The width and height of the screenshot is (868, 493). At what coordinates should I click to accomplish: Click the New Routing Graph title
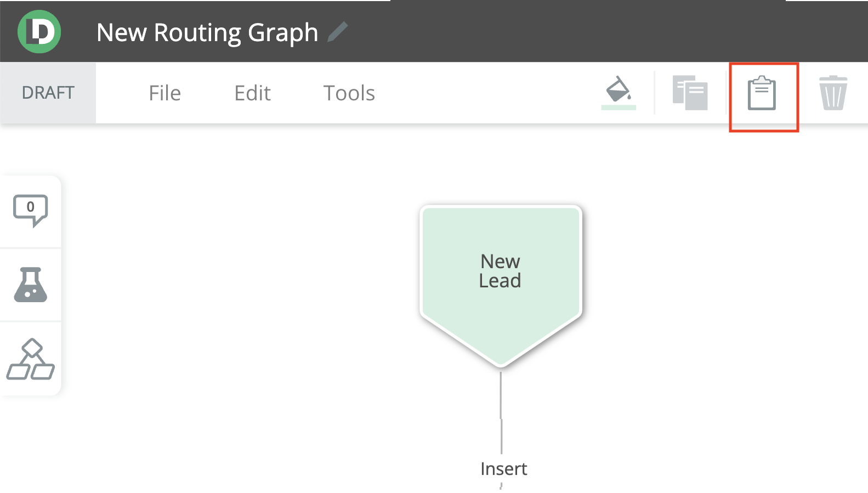click(x=207, y=32)
